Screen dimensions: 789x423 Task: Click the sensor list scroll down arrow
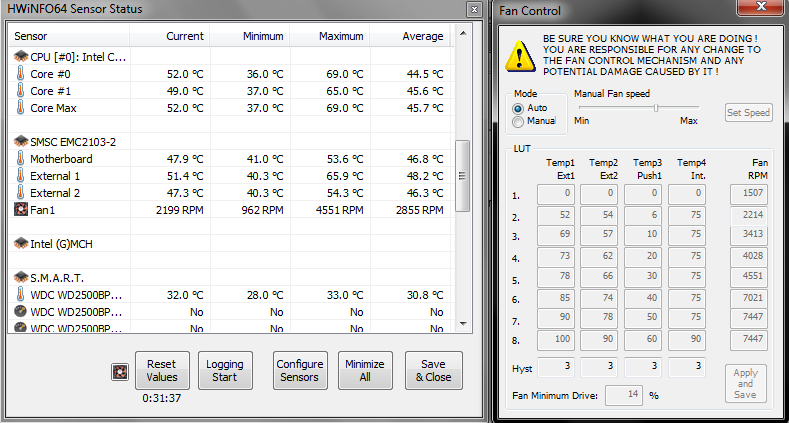point(463,324)
